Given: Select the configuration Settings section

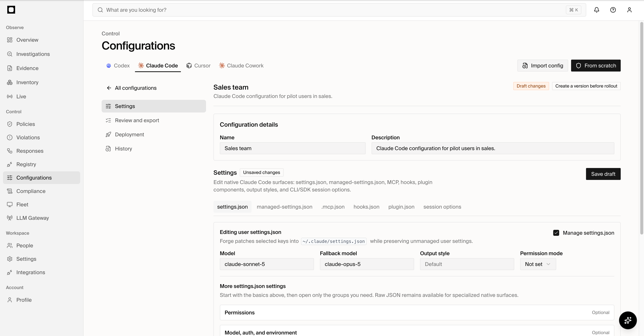Looking at the screenshot, I should pyautogui.click(x=153, y=106).
